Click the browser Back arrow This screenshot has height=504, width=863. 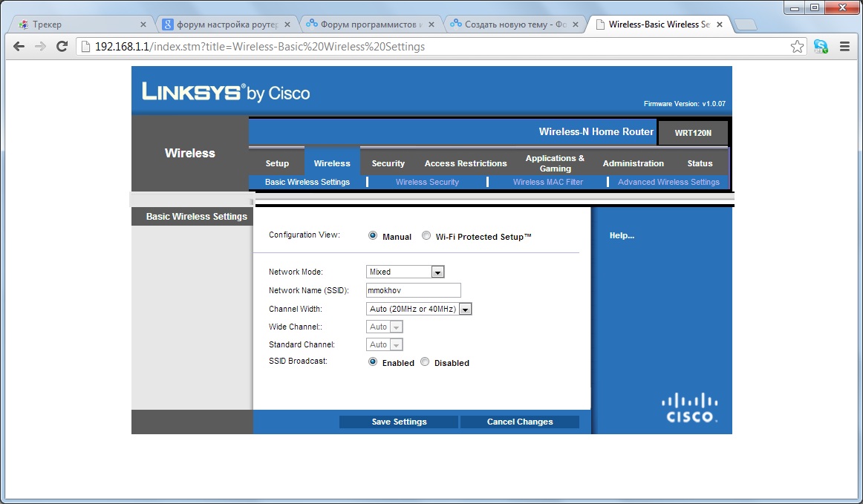19,46
